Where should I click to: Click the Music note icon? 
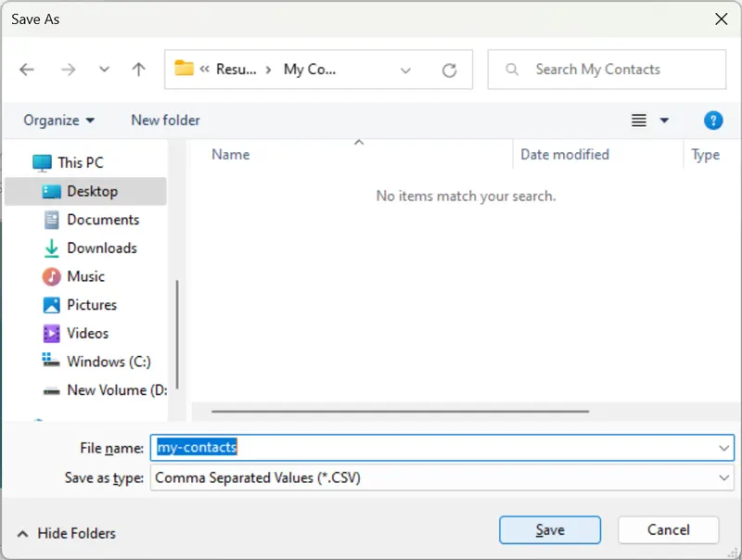(51, 276)
